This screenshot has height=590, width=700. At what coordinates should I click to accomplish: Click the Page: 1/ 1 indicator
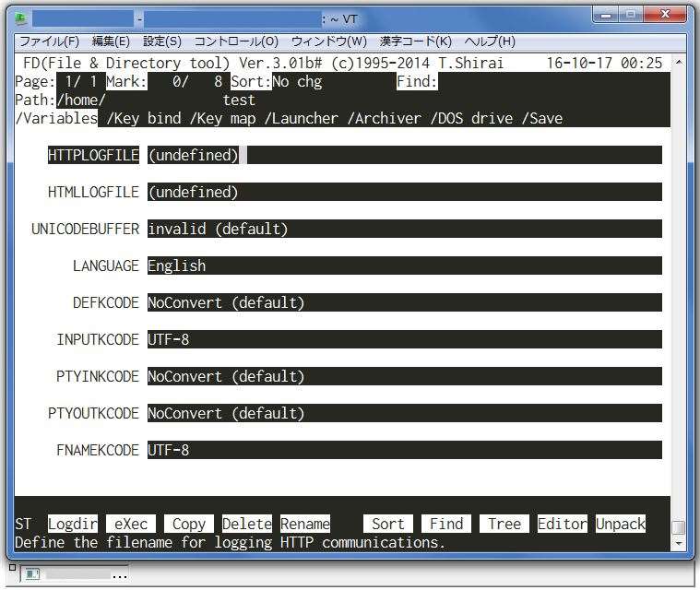56,82
